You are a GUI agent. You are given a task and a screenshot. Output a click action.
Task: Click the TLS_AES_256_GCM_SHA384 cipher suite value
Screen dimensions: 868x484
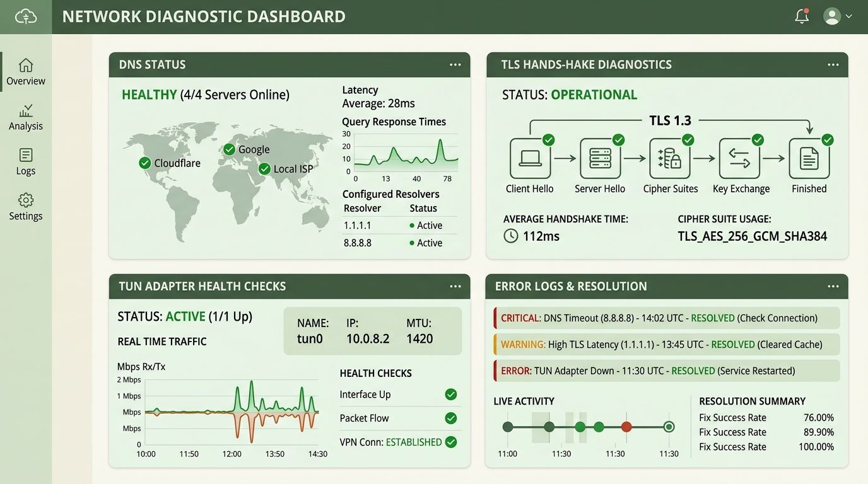tap(753, 236)
